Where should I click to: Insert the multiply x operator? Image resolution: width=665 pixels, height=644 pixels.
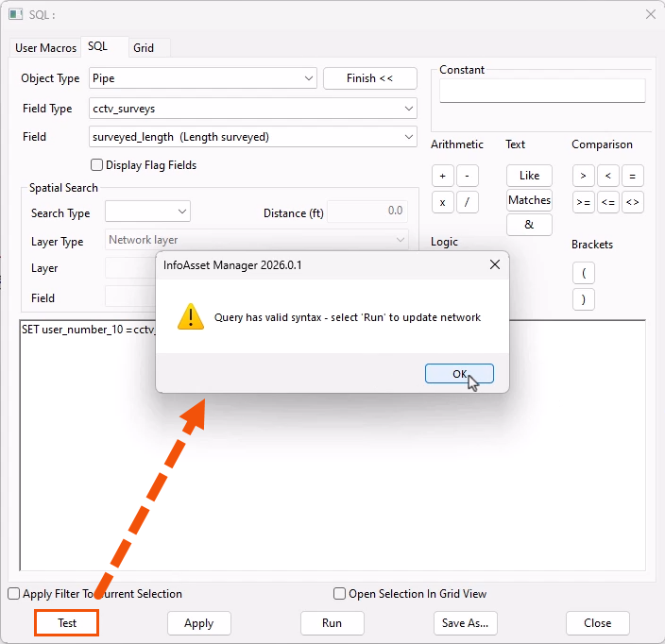click(443, 202)
